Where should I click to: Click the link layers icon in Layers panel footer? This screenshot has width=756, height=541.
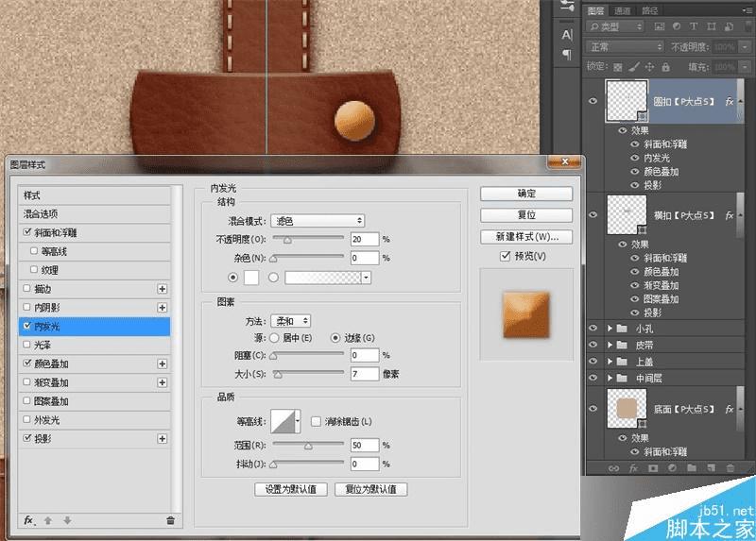click(x=613, y=466)
